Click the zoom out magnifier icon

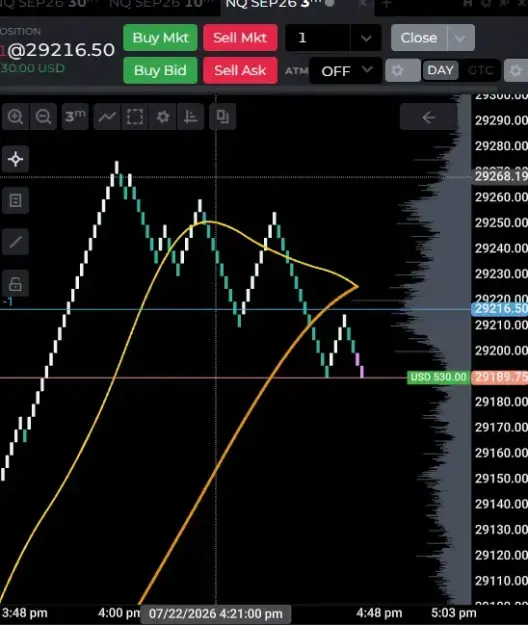pos(43,117)
